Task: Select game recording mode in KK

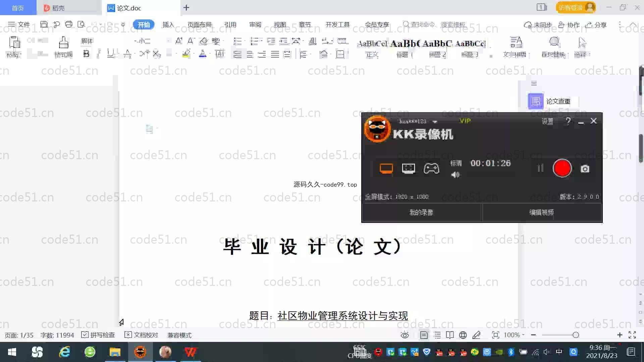Action: pos(431,168)
